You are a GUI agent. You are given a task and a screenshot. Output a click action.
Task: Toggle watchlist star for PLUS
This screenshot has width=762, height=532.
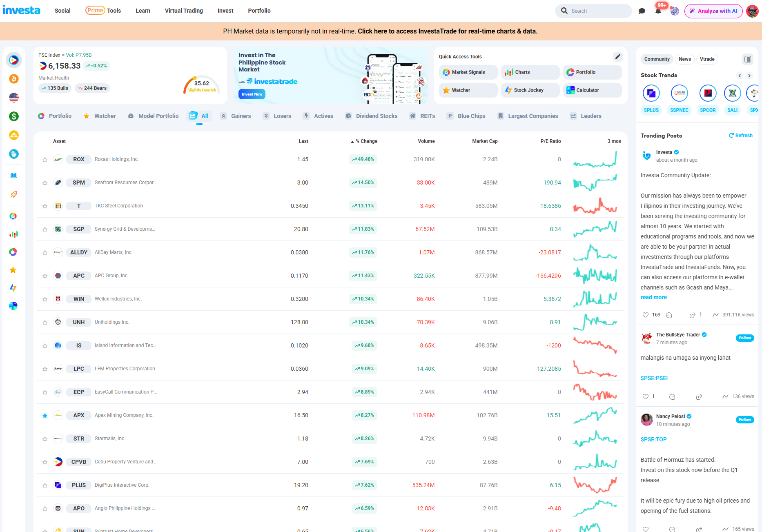45,485
